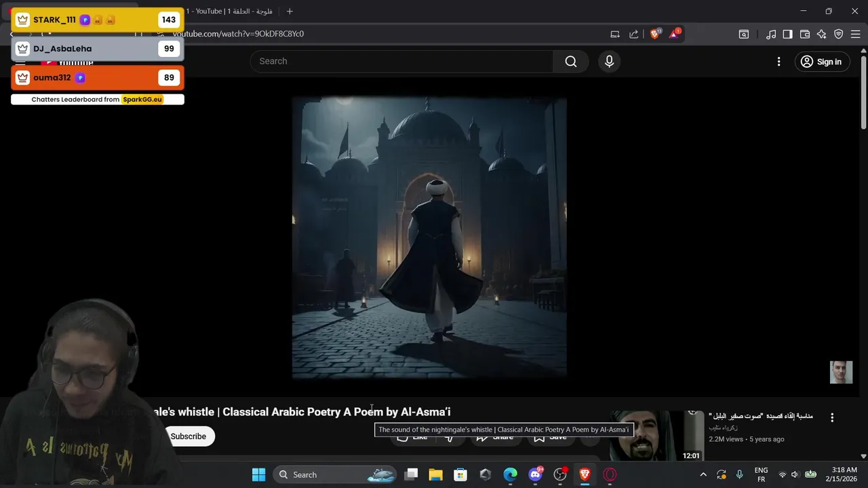
Task: Click the small face avatar at right edge
Action: 841,372
